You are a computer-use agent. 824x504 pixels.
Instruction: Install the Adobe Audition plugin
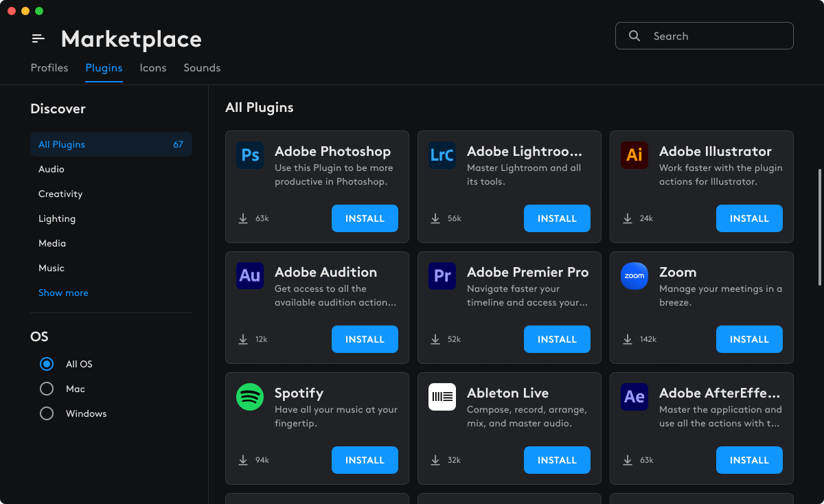coord(365,339)
